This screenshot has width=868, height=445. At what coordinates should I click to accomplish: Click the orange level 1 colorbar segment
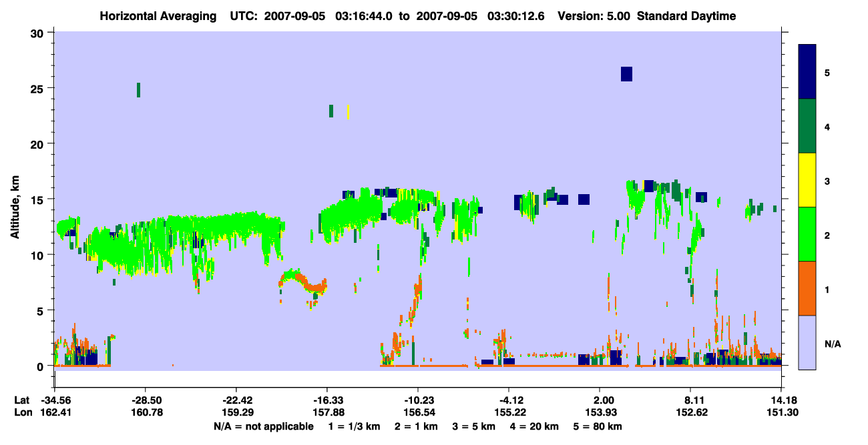[x=807, y=288]
